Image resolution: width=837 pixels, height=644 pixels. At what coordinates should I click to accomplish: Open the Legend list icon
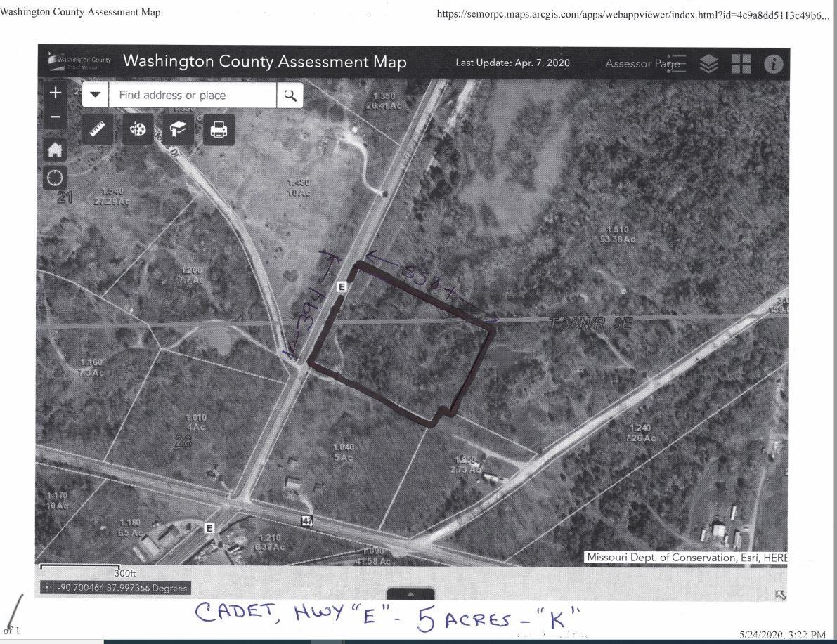pos(676,63)
